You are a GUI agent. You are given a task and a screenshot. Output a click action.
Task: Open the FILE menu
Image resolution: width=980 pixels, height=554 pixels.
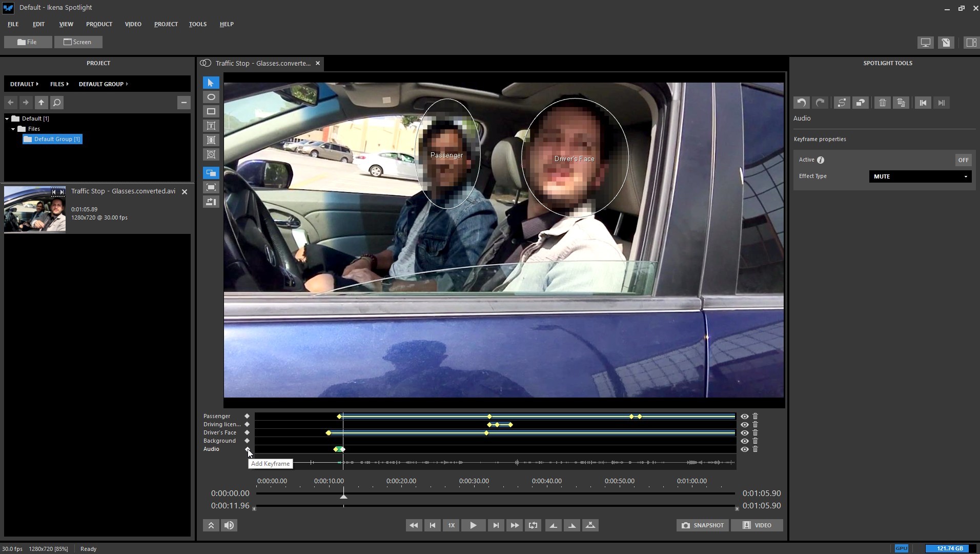point(13,24)
